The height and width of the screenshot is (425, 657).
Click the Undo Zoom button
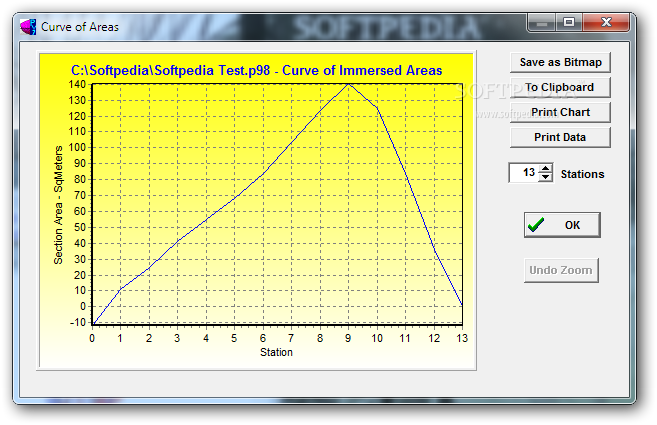click(561, 270)
